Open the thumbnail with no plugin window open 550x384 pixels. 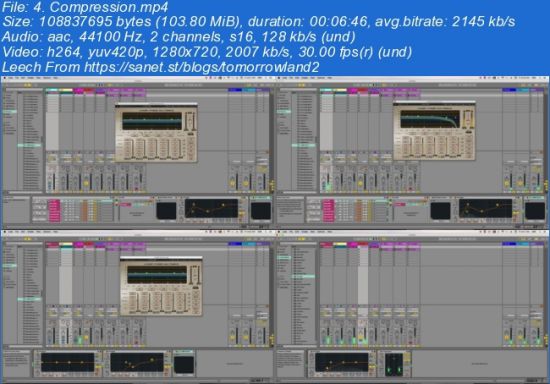412,306
